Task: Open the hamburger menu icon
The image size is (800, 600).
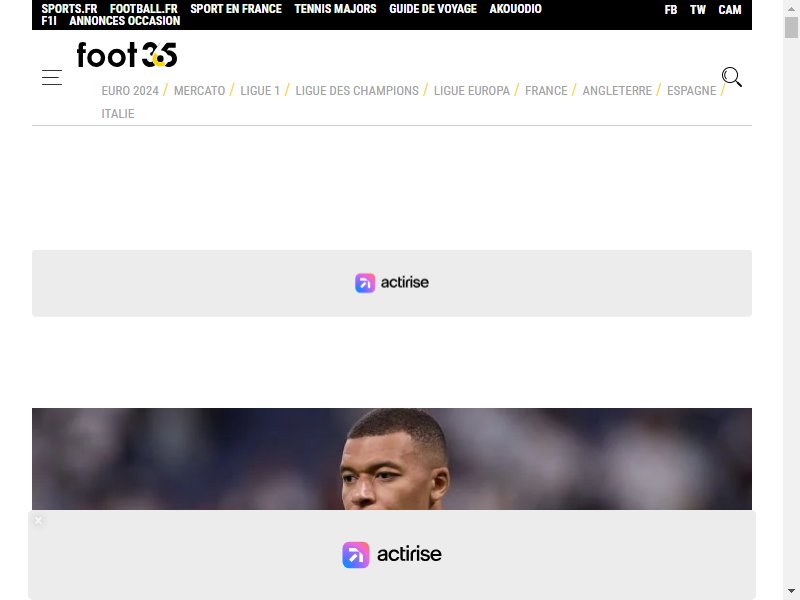Action: coord(52,78)
